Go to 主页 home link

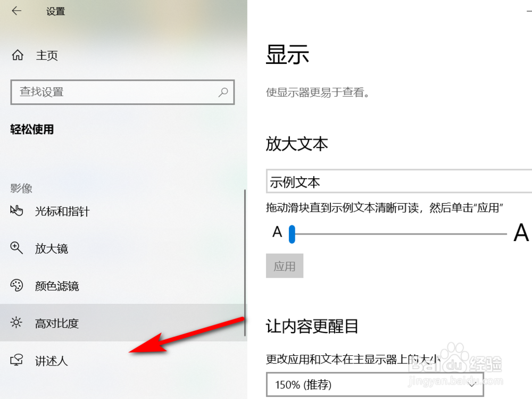click(47, 55)
